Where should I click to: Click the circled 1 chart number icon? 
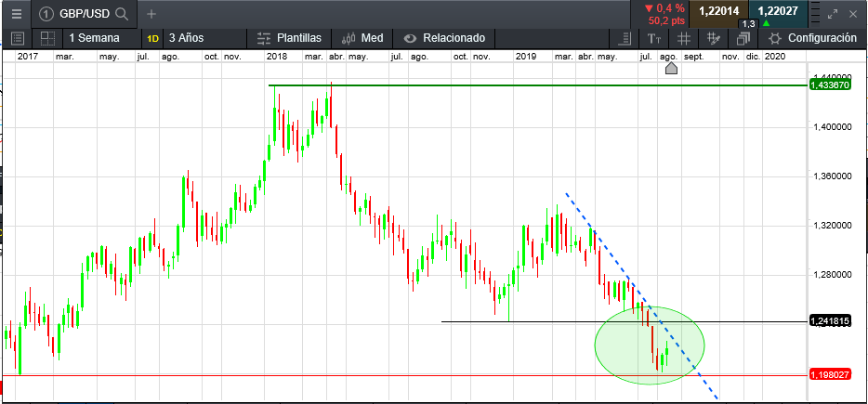coord(47,14)
